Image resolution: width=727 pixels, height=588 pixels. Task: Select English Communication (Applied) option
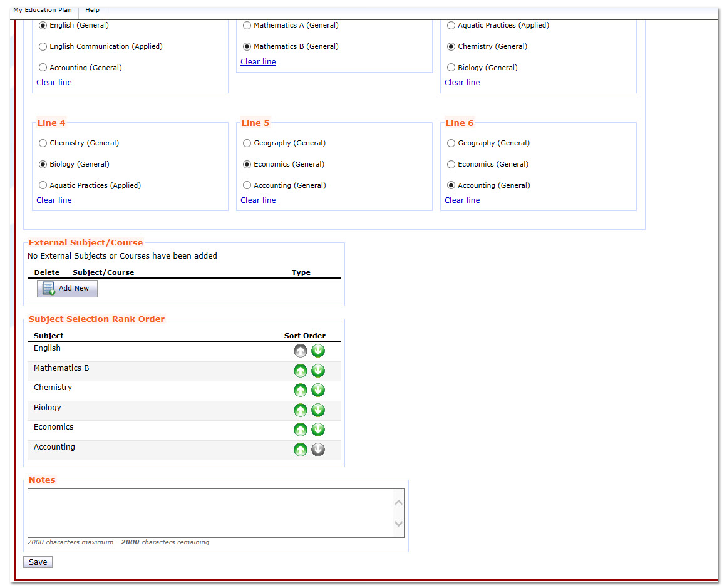43,46
